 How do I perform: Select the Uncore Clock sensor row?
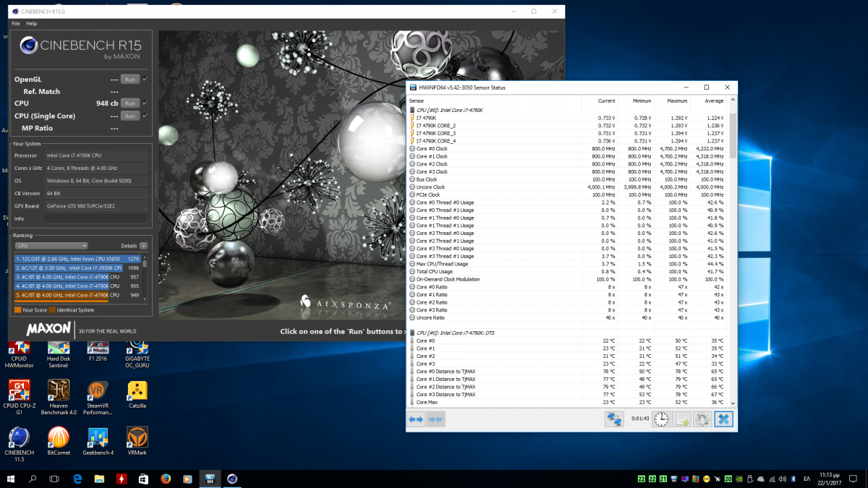click(567, 187)
